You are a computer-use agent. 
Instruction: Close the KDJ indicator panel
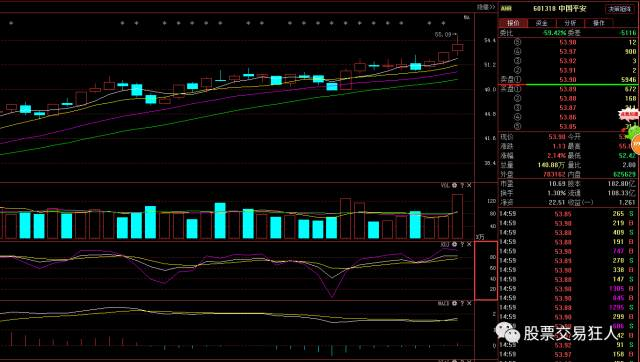click(469, 244)
